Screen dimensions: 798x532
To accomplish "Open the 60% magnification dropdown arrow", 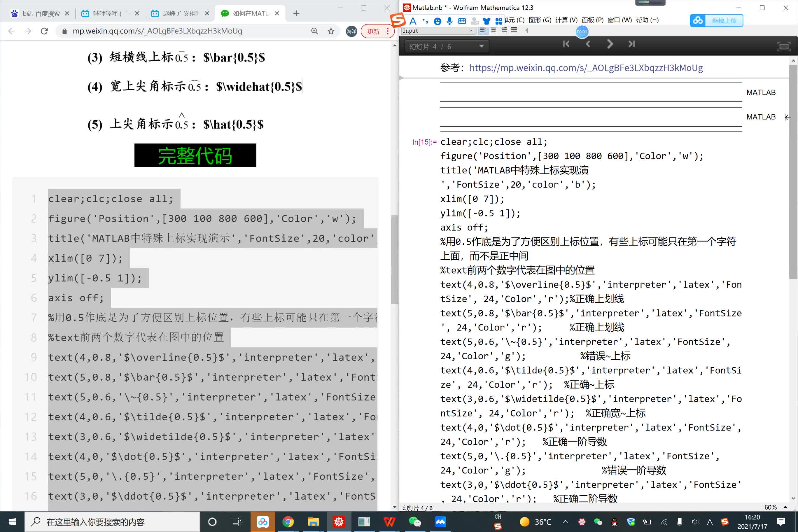I will tap(785, 507).
